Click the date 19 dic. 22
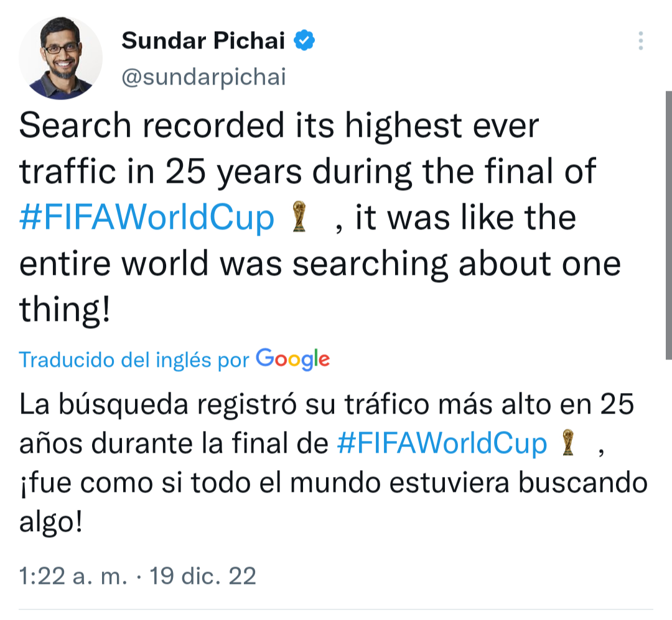 coord(203,576)
